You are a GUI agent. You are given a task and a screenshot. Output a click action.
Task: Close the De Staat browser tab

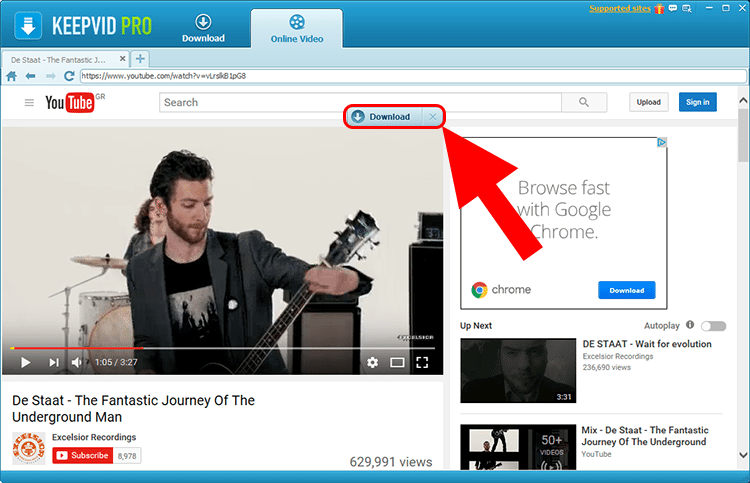click(122, 59)
